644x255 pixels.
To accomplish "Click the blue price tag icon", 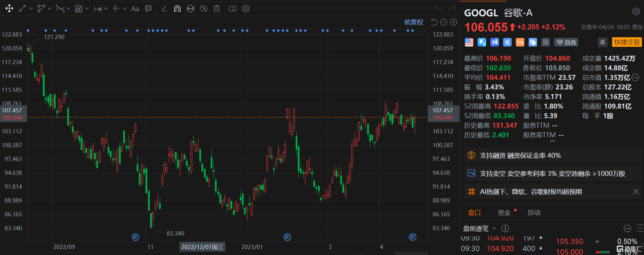I will tap(533, 42).
